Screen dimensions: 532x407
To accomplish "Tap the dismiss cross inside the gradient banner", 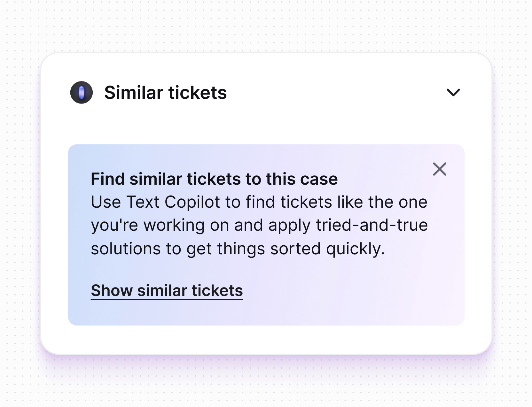I will (440, 170).
